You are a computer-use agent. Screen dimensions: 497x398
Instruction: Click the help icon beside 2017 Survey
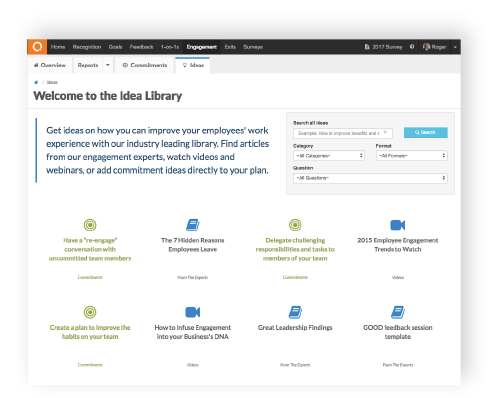pyautogui.click(x=412, y=47)
